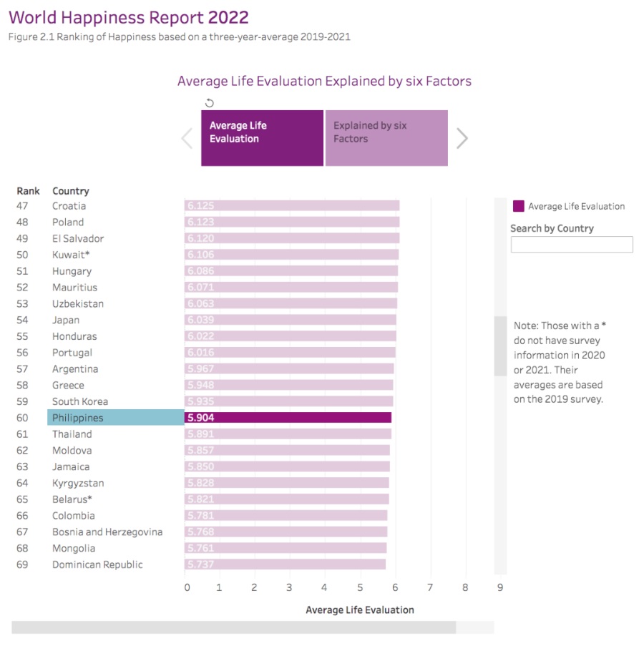This screenshot has height=646, width=644.
Task: Click the Kuwait* country label
Action: 70,255
